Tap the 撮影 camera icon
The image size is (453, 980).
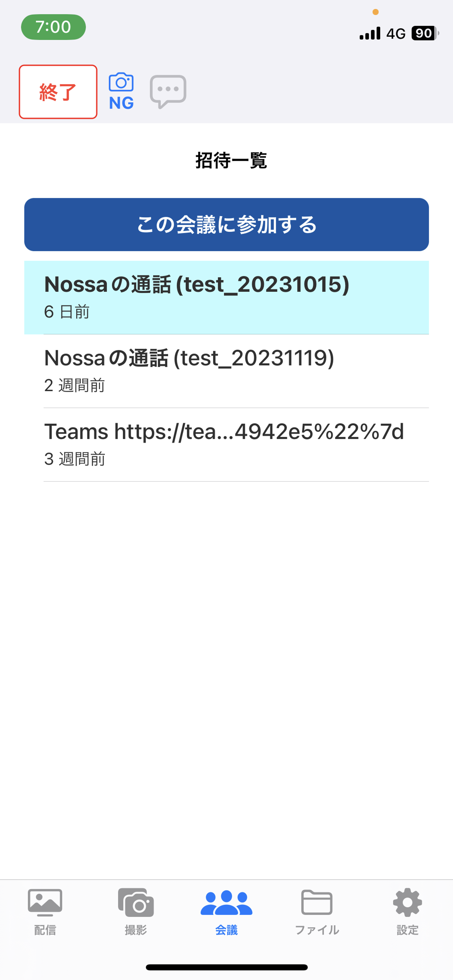pyautogui.click(x=136, y=902)
